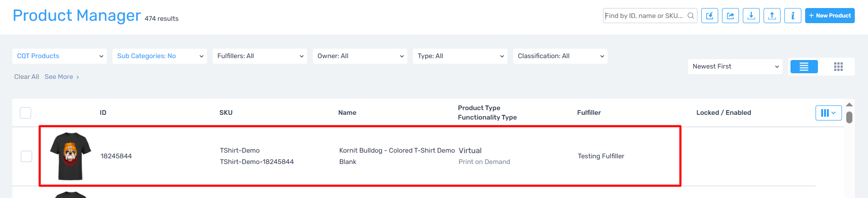Open the Kornit Bulldog T-shirt thumbnail
Screen dimensions: 868x198
[x=70, y=156]
